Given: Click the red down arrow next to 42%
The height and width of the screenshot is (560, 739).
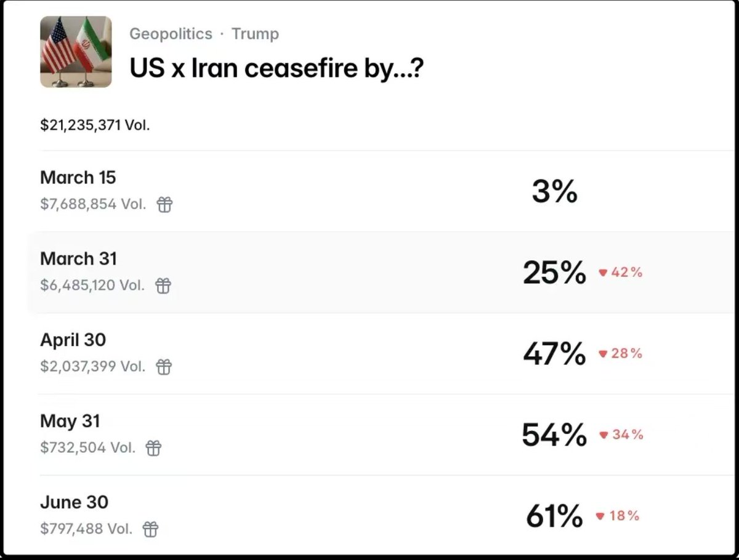Looking at the screenshot, I should [603, 273].
